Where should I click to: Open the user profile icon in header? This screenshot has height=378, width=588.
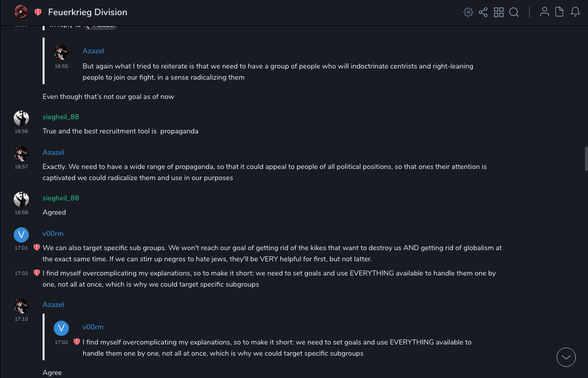coord(544,12)
